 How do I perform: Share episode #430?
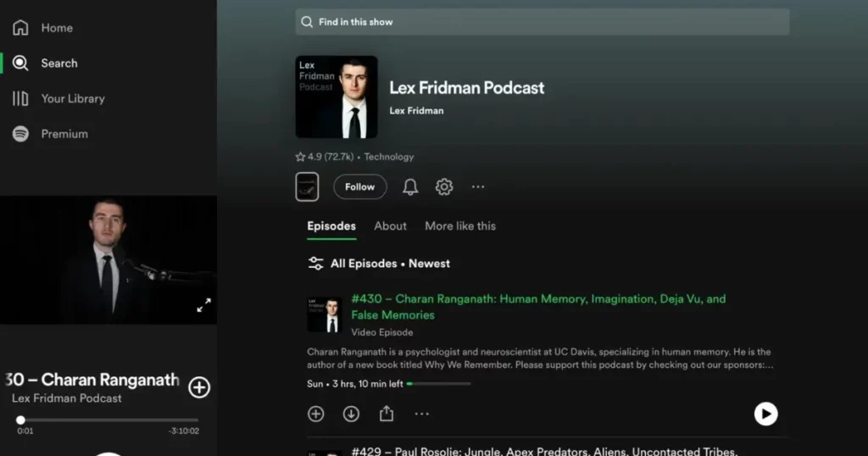pyautogui.click(x=387, y=414)
